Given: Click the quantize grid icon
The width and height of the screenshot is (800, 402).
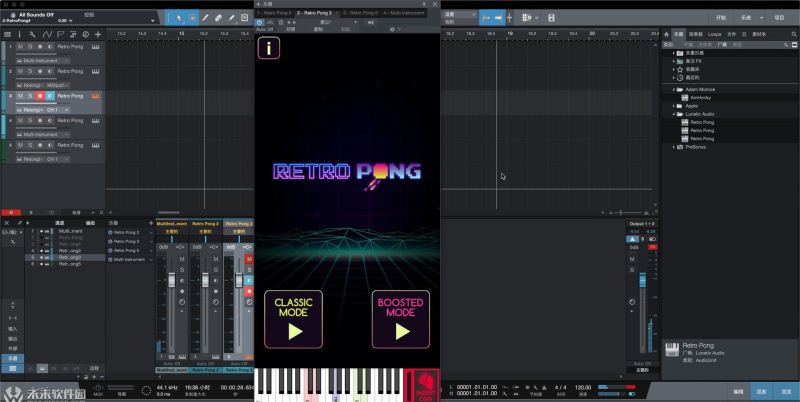Looking at the screenshot, I should point(526,18).
